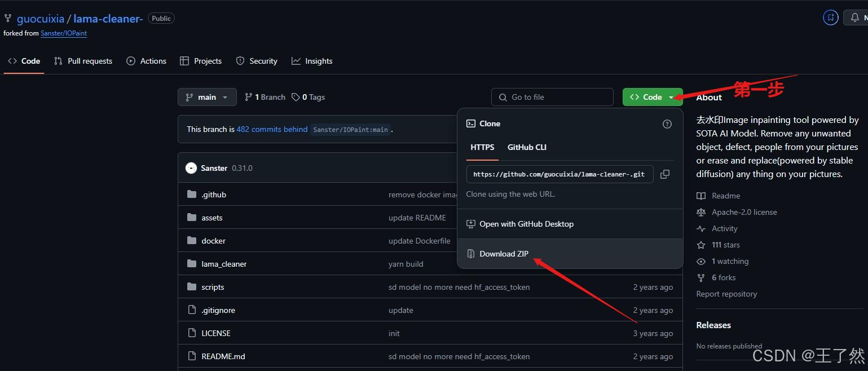Open the .github folder
Viewport: 868px width, 371px height.
214,195
